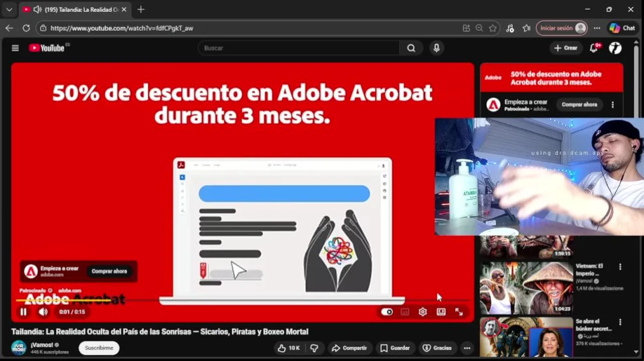Screen dimensions: 644x361
Task: Switch to theater mode
Action: click(x=441, y=312)
